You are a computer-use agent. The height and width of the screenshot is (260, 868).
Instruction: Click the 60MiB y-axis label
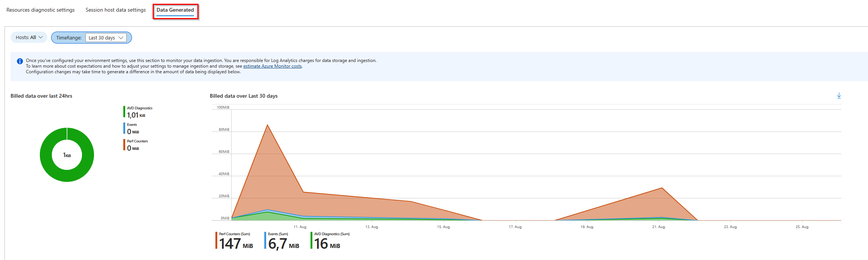click(x=224, y=152)
